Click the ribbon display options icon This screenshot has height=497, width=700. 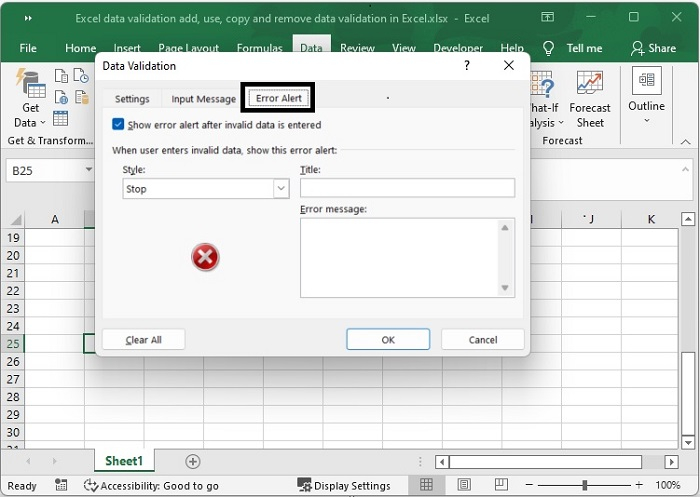coord(547,17)
